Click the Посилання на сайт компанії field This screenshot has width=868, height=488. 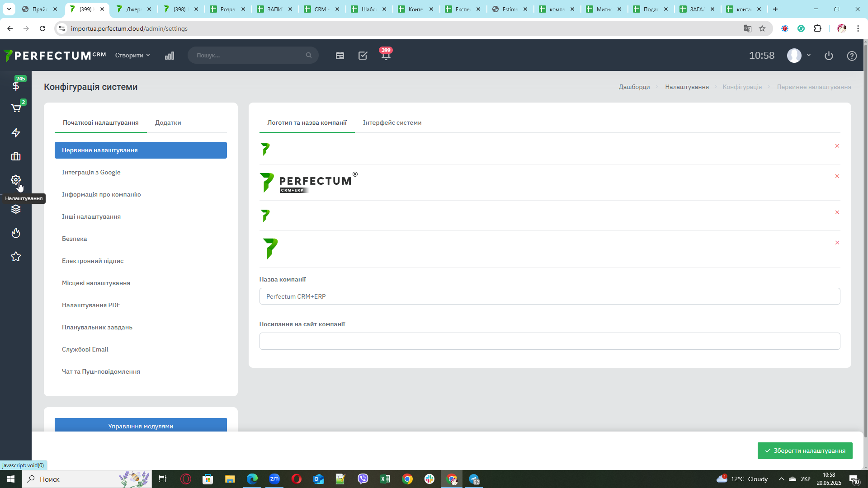(x=550, y=341)
